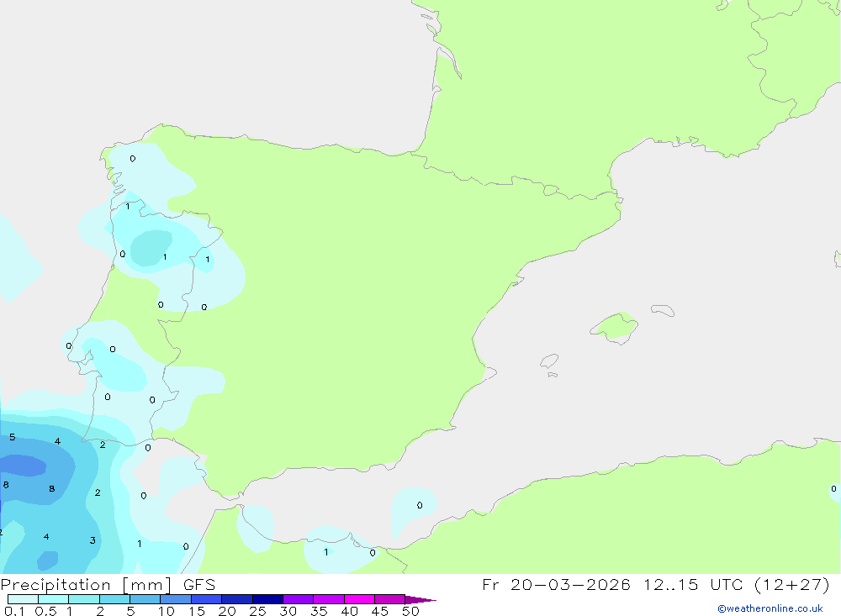841x616 pixels.
Task: Pick the 25–30 mm navy legend swatch
Action: 267,599
